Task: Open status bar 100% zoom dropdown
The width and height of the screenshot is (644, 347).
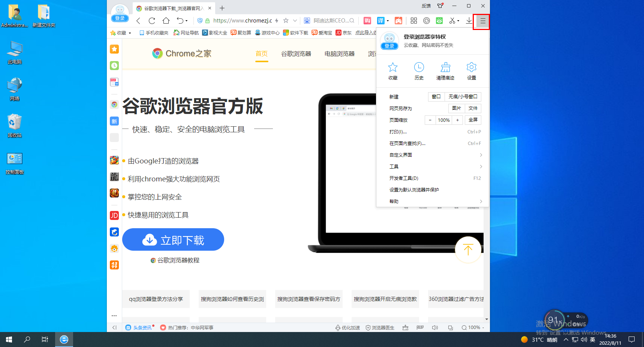Action: (473, 328)
